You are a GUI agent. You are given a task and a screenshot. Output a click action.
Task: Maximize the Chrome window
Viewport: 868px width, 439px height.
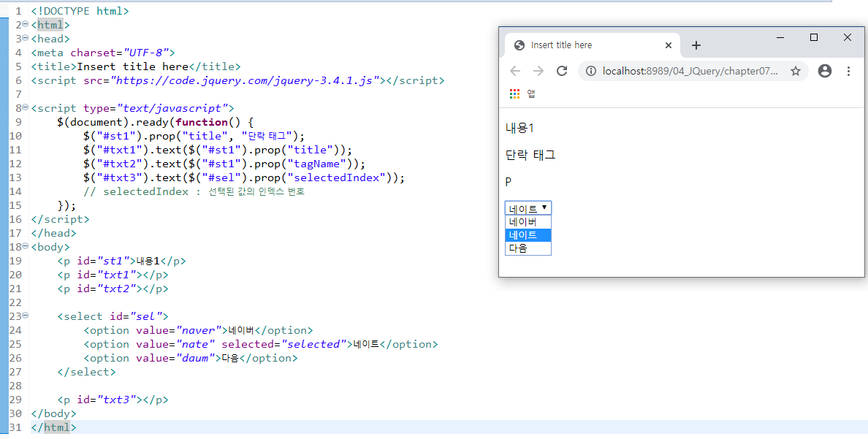coord(814,38)
